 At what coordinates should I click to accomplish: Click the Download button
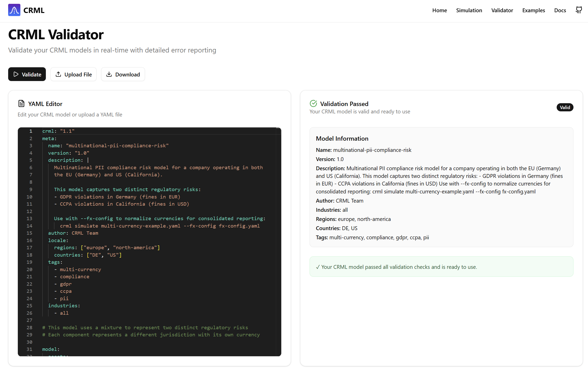(x=123, y=74)
